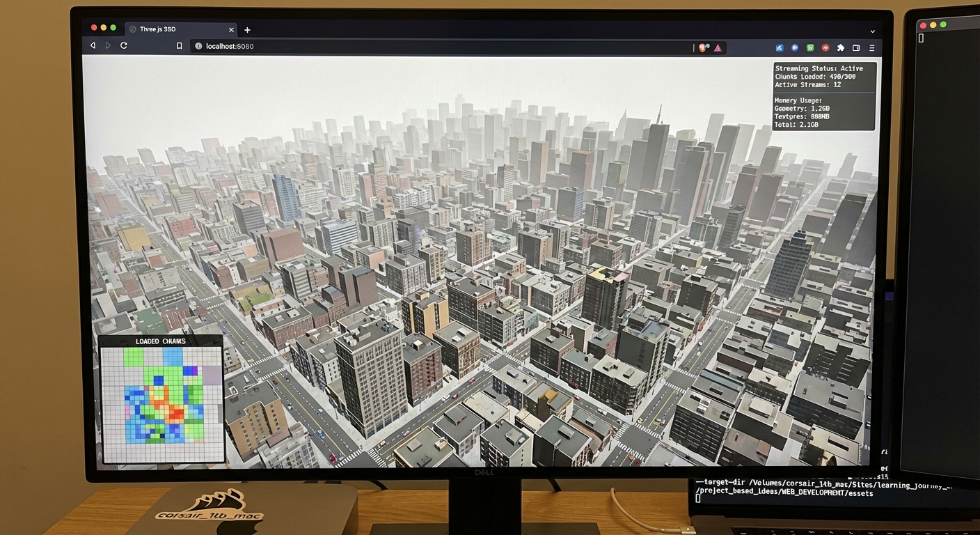
Task: Open the Brave Shields lion icon
Action: (x=704, y=47)
